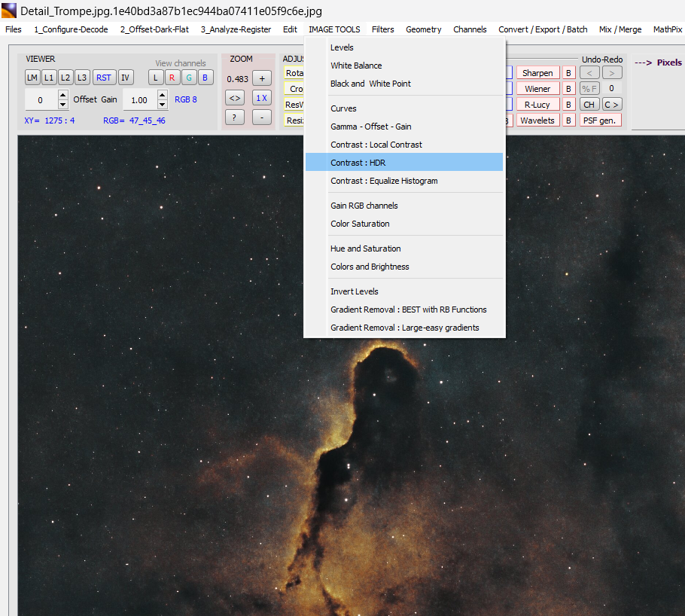Screen dimensions: 685x616
Task: Select Gamma - Offset - Gain
Action: [x=404, y=127]
